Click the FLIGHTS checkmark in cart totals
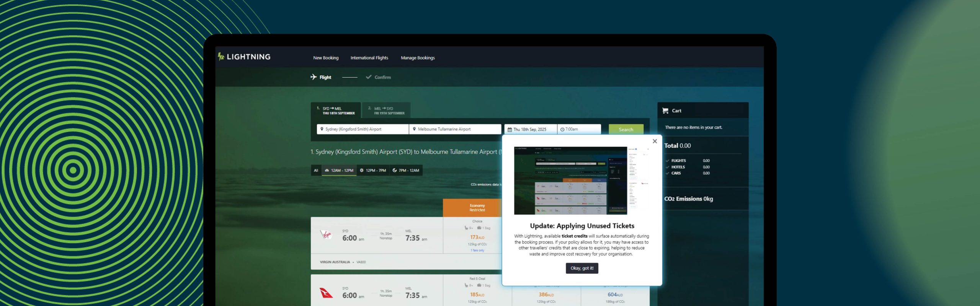980x306 pixels. point(668,161)
